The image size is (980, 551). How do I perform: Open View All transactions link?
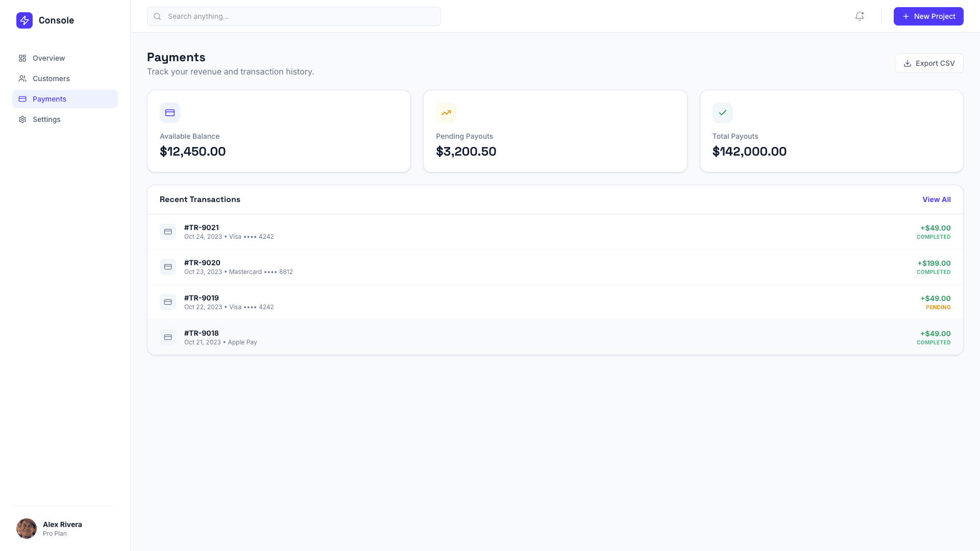pos(936,199)
